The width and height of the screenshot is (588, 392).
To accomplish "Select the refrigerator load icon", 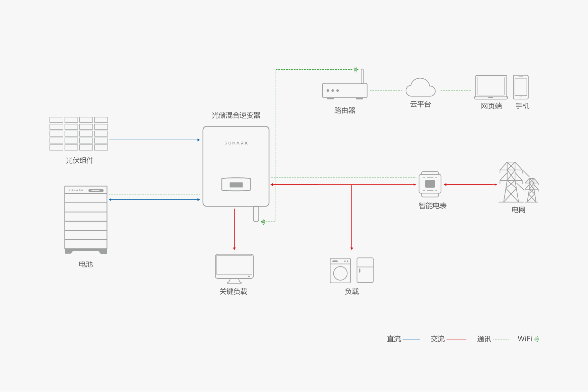I will pyautogui.click(x=365, y=270).
